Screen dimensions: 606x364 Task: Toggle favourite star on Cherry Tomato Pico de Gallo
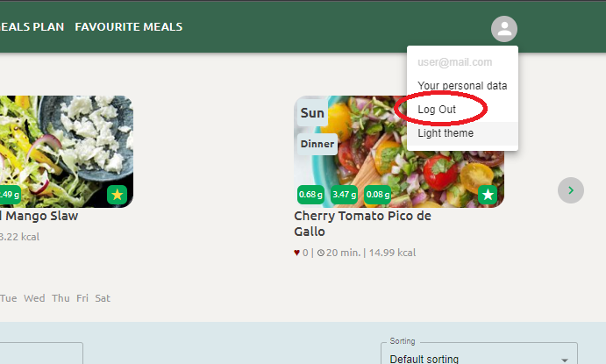[x=488, y=195]
